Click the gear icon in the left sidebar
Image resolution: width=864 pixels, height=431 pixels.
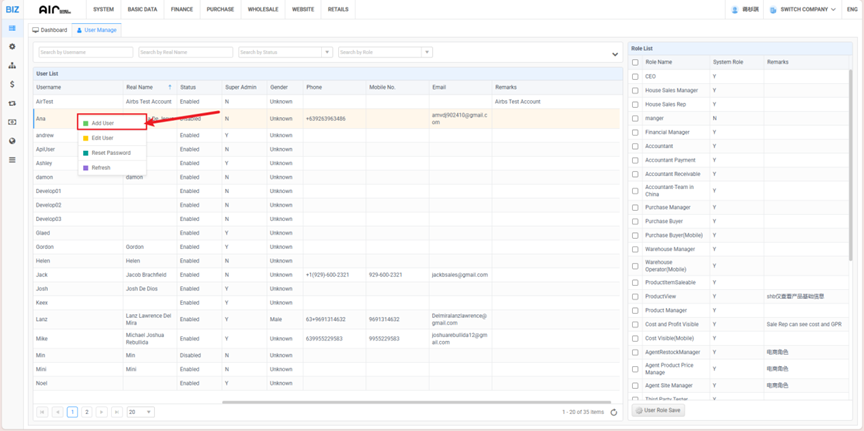coord(12,47)
